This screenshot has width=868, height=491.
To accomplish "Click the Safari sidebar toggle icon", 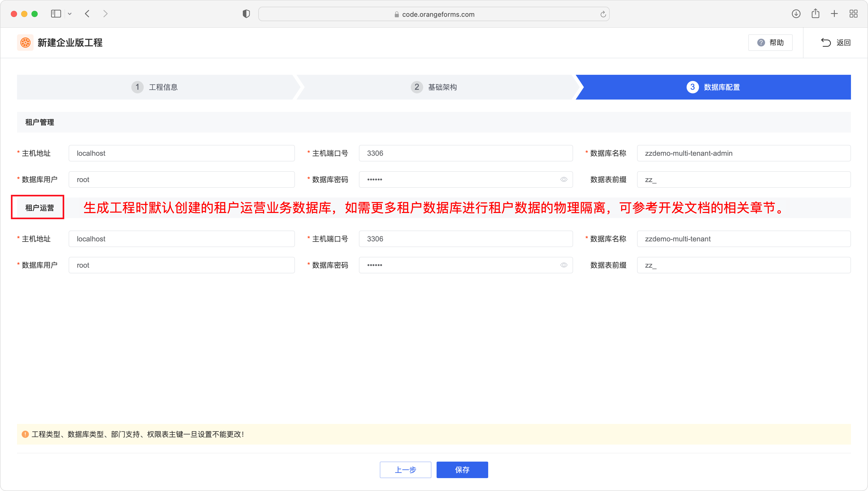I will pyautogui.click(x=56, y=14).
